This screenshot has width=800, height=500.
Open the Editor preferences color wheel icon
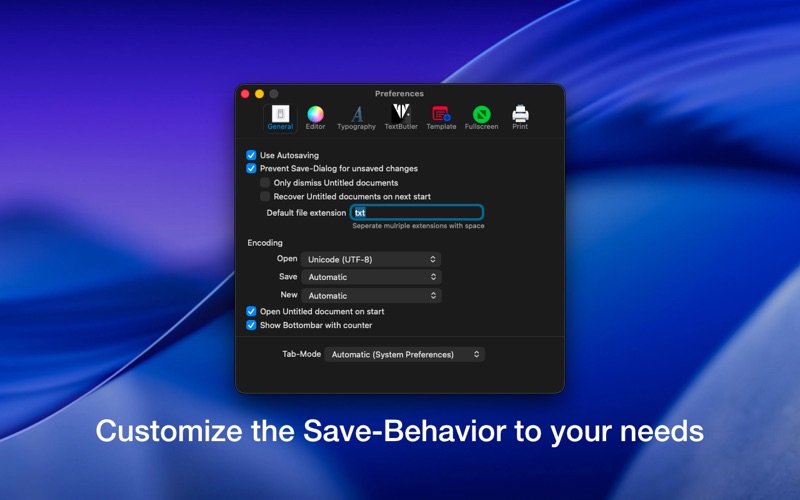point(315,114)
